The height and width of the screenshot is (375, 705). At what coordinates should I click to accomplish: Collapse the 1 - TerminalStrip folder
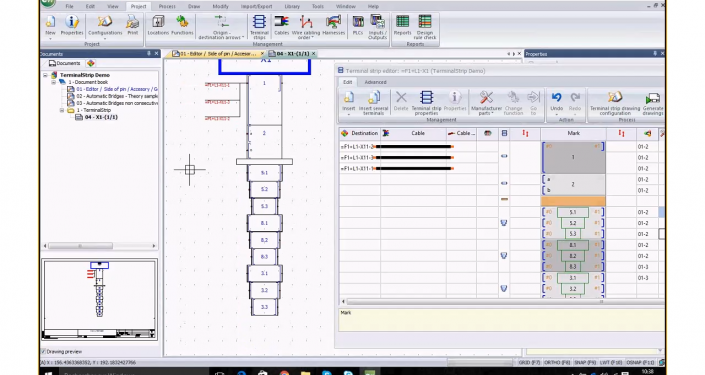click(62, 110)
